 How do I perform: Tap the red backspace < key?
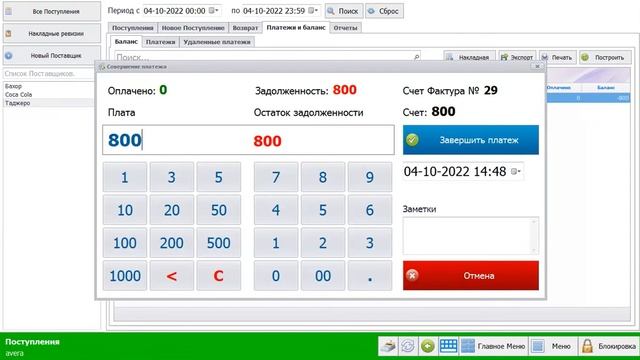click(172, 276)
